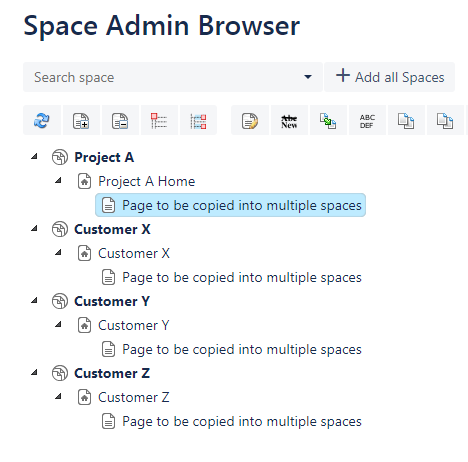Click the green arrow move pages icon
The image size is (468, 462).
pyautogui.click(x=328, y=120)
